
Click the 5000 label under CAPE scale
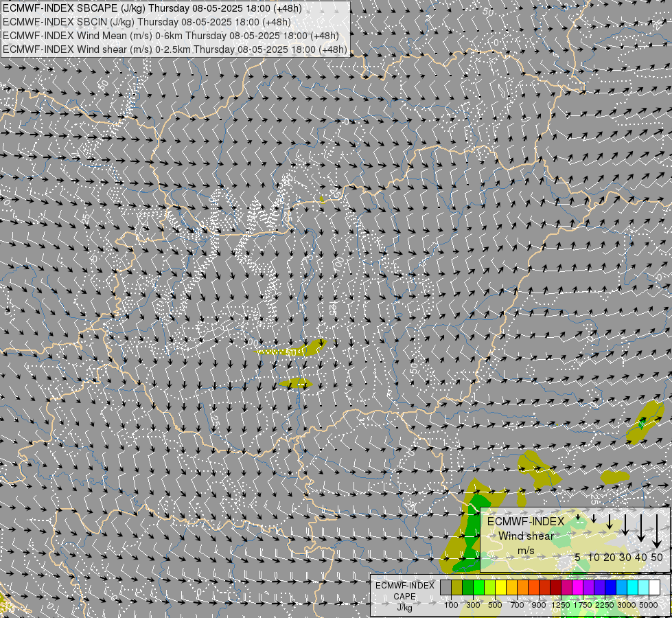pos(649,605)
